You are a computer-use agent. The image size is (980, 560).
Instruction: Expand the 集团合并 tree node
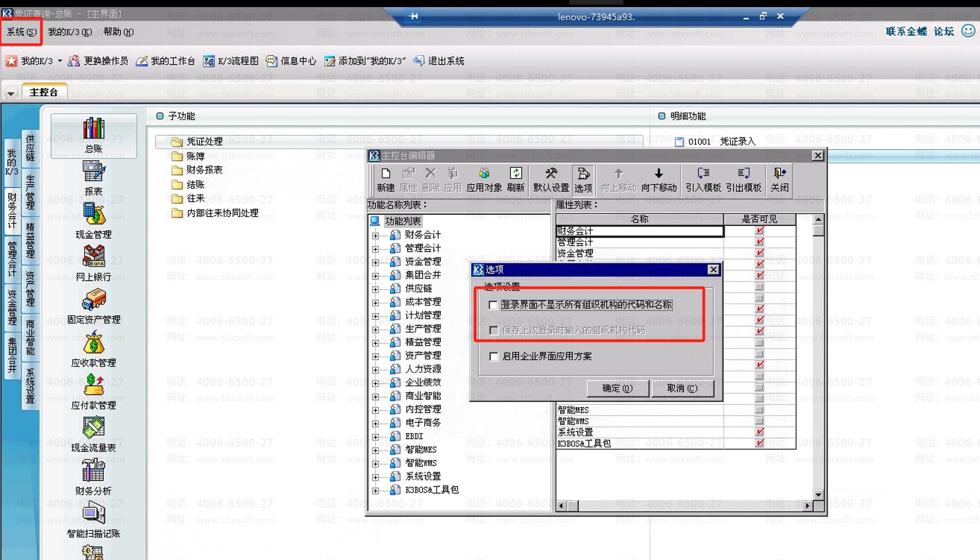pyautogui.click(x=376, y=276)
